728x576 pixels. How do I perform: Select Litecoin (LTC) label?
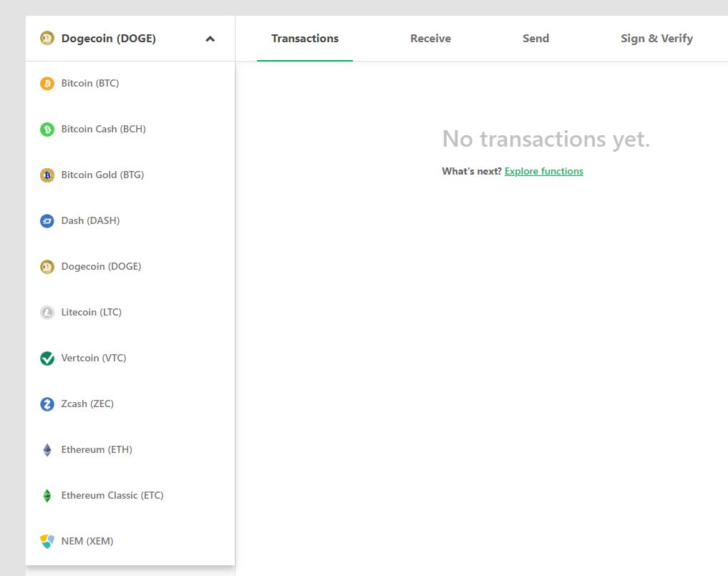[x=92, y=313]
